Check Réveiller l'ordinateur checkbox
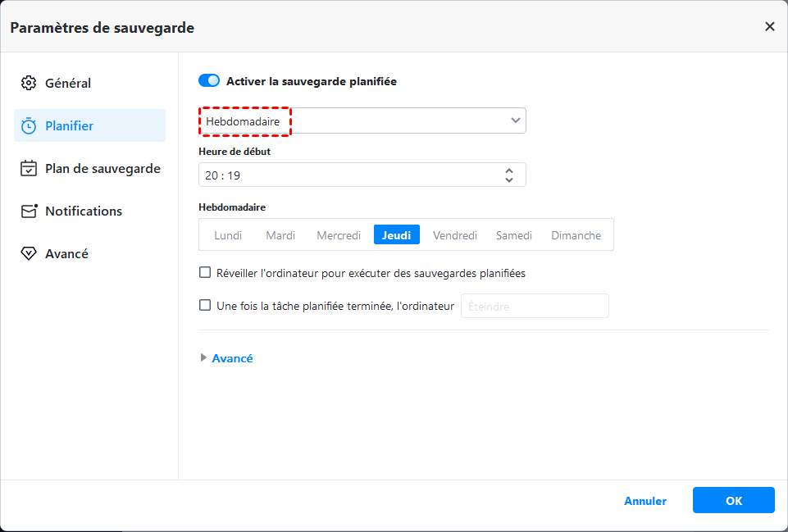Viewport: 788px width, 532px height. click(205, 273)
